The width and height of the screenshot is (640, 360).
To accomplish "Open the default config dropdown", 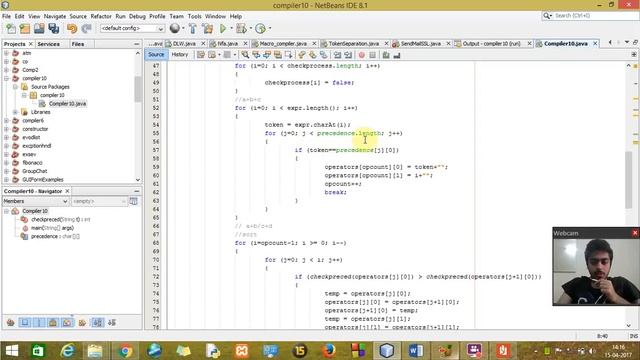I will pyautogui.click(x=132, y=28).
